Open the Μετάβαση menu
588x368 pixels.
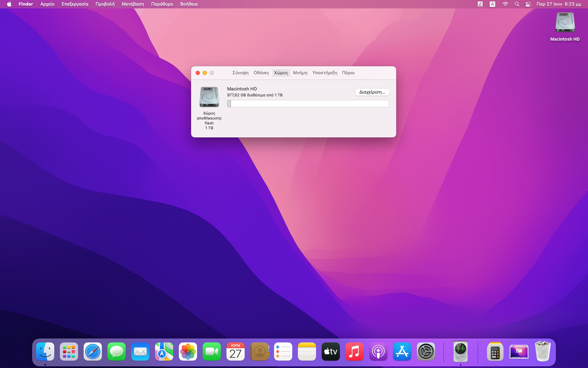coord(133,4)
